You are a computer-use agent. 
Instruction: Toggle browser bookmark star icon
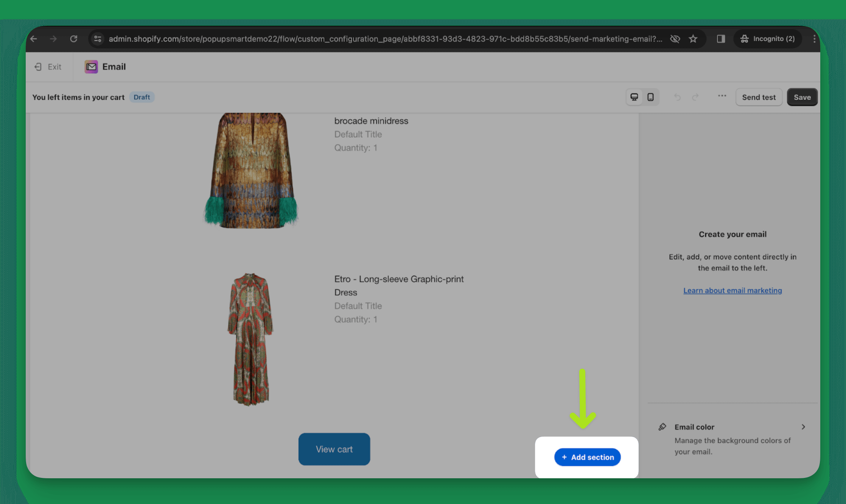694,38
